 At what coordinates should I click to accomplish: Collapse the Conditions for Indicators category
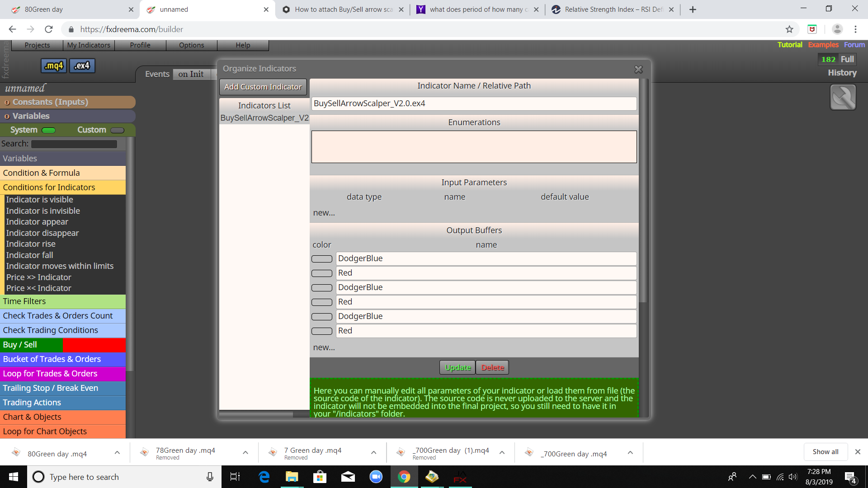pyautogui.click(x=63, y=188)
